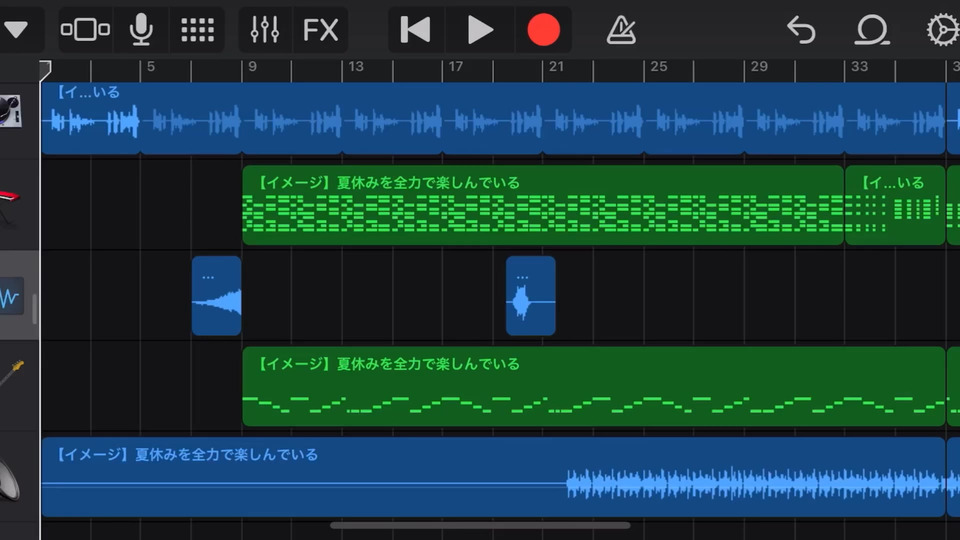The width and height of the screenshot is (960, 540).
Task: Tap the ruler at bar 17
Action: click(x=456, y=67)
